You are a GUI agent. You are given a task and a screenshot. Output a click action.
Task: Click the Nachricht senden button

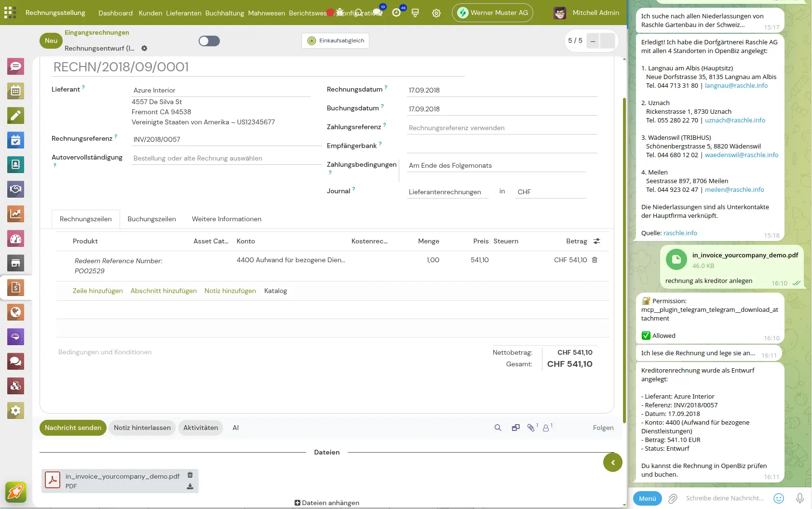pyautogui.click(x=73, y=428)
